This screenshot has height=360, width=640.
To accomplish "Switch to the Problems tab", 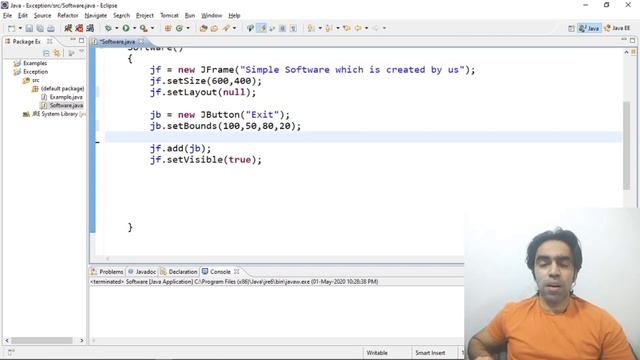I will pos(111,272).
